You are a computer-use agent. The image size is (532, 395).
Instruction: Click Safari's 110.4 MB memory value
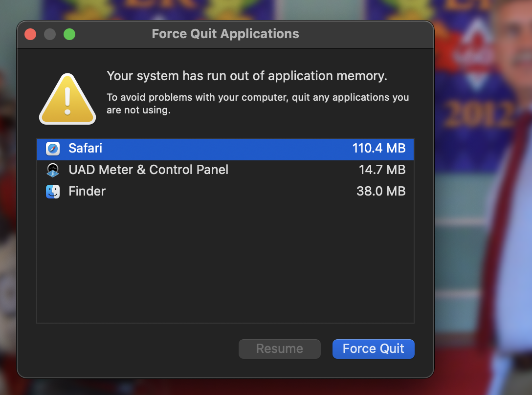click(x=378, y=148)
